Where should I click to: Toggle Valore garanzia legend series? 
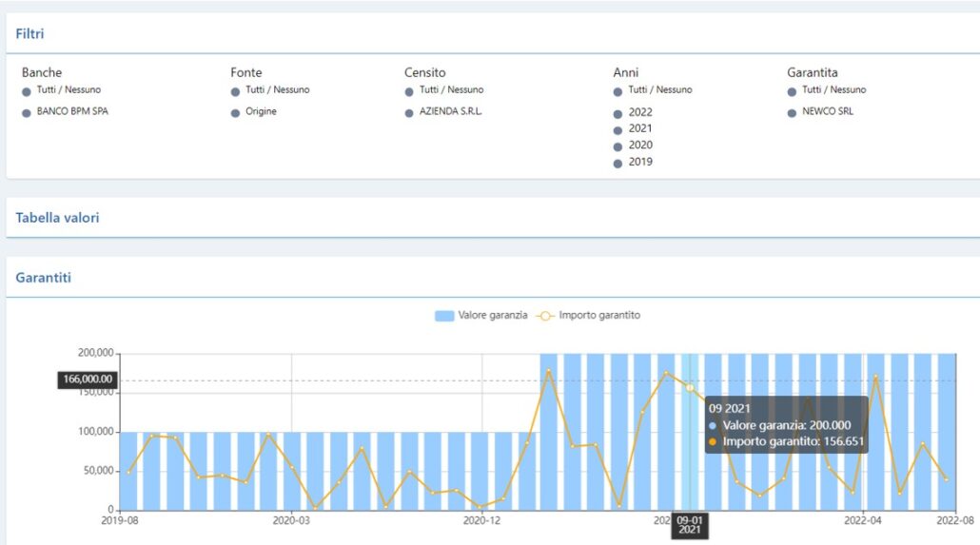481,316
